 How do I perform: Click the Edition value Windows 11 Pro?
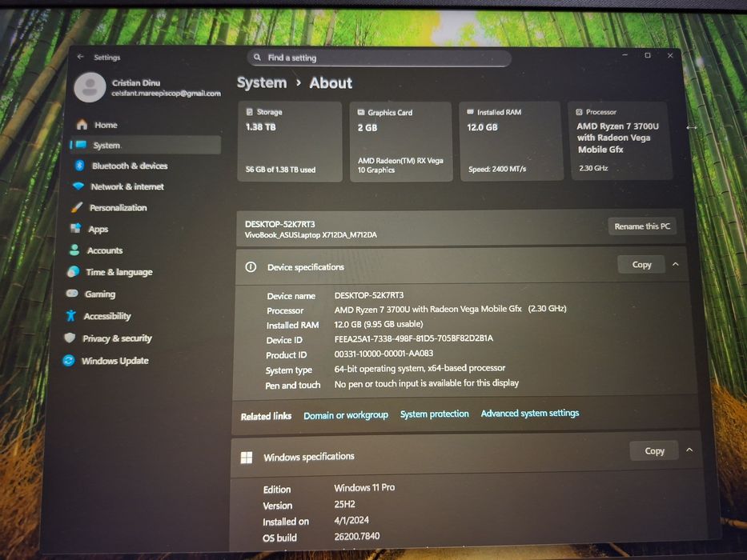pyautogui.click(x=364, y=488)
